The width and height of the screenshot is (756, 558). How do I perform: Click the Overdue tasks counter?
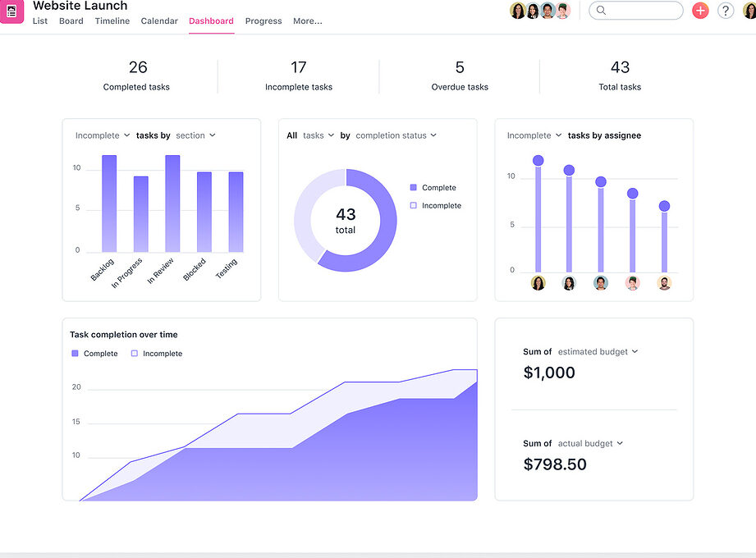(x=460, y=76)
